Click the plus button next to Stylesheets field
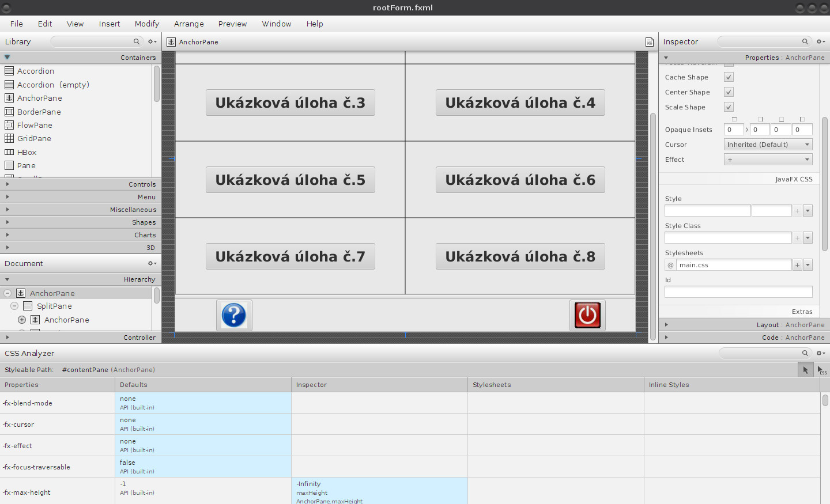The width and height of the screenshot is (830, 504). (x=798, y=265)
